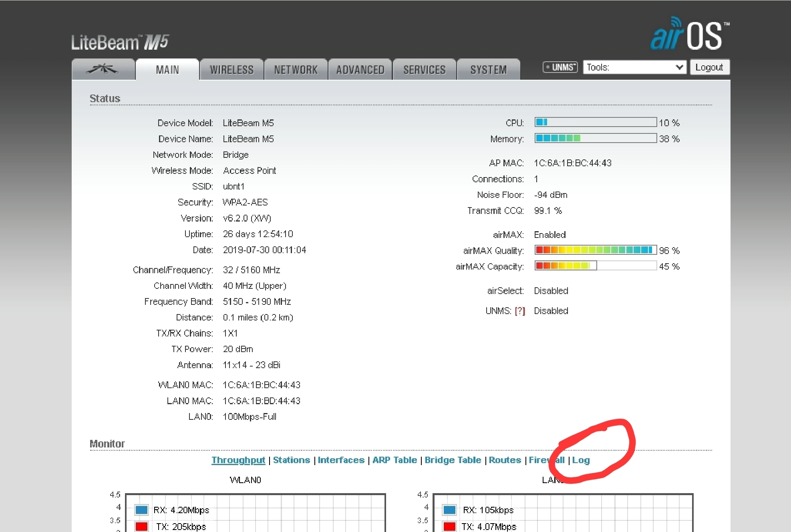Viewport: 791px width, 532px height.
Task: Click the Antenna value 11x14 - 23 dBi
Action: 252,365
